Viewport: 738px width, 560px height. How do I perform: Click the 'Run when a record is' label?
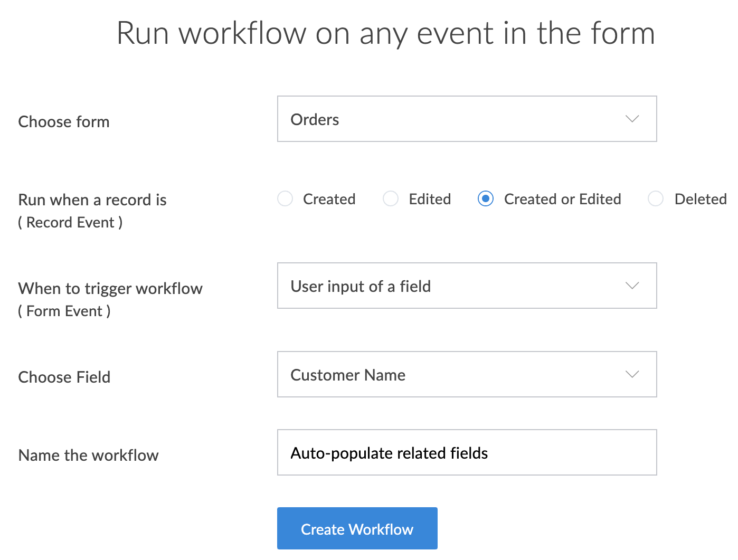click(x=92, y=200)
